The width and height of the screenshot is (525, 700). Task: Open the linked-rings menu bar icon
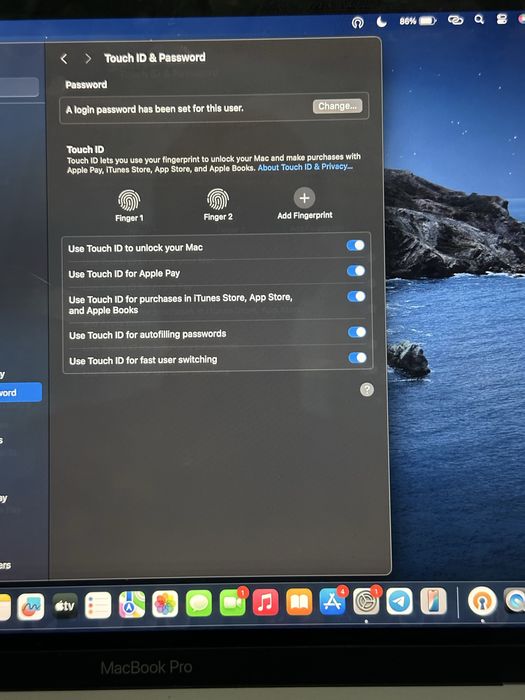click(x=455, y=20)
